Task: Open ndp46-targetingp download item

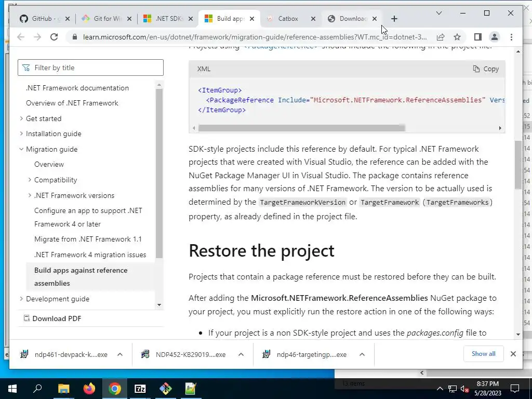Action: coord(304,354)
